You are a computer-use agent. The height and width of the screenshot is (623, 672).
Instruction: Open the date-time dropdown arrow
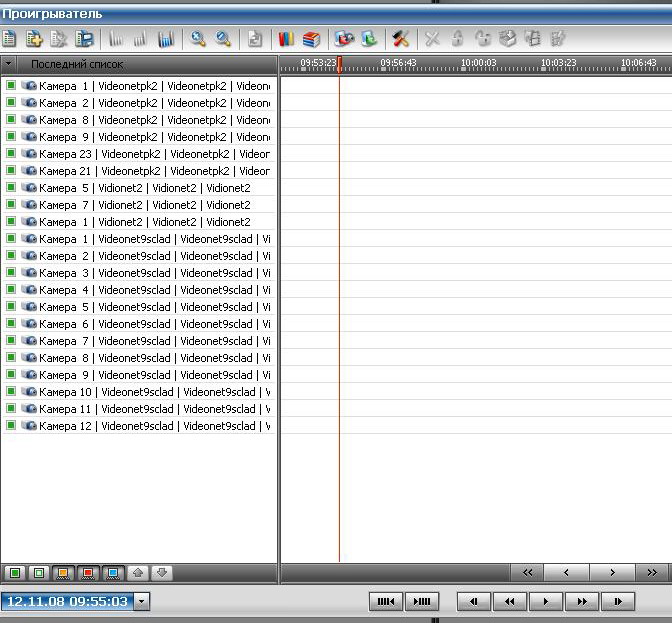pyautogui.click(x=141, y=602)
